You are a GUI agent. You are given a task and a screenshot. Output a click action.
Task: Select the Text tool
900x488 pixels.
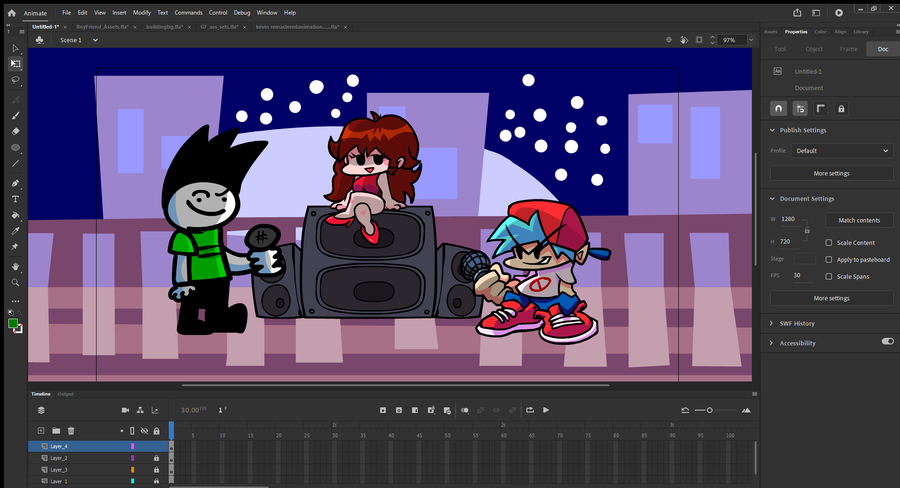coord(15,199)
